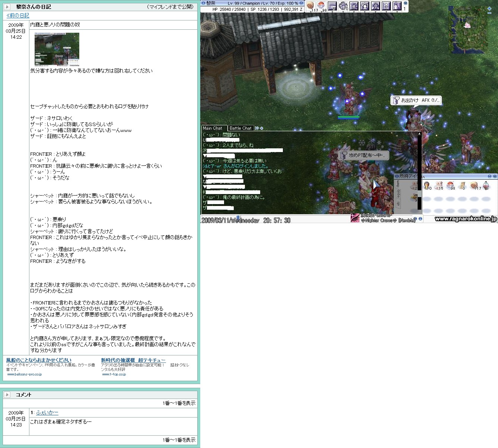Select inventory bottle item with count 8

pos(486,185)
